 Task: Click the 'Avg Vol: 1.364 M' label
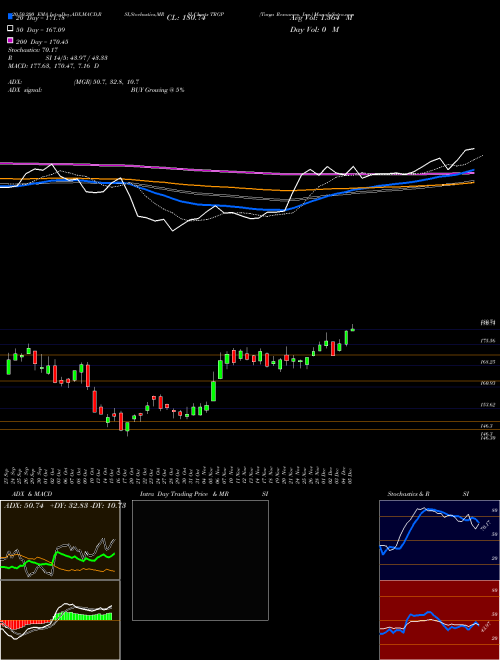pos(322,18)
